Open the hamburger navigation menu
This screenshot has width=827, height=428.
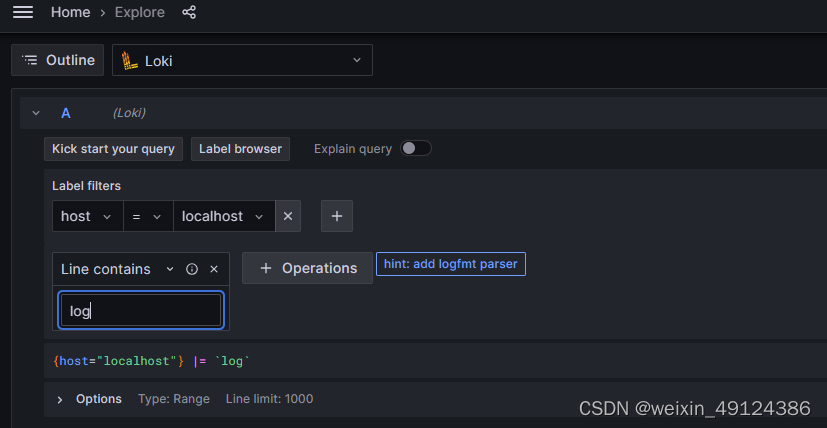click(x=23, y=12)
